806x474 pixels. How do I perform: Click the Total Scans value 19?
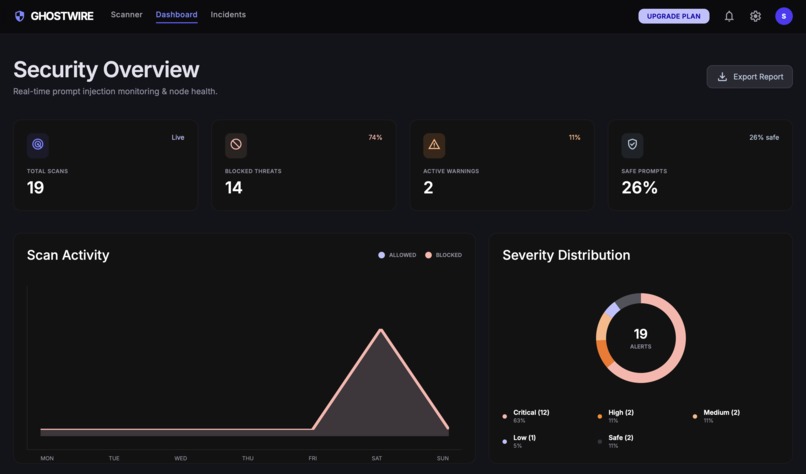coord(35,188)
